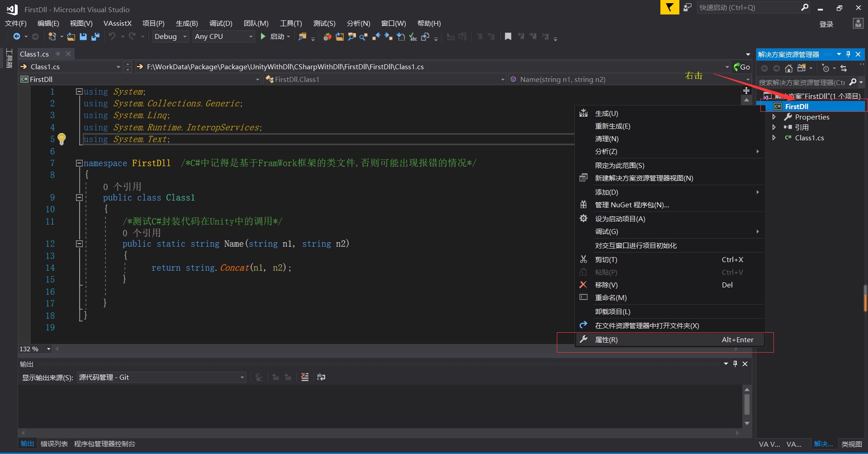Screen dimensions: 868x454
Task: Expand the Properties node in Solution Explorer
Action: click(774, 117)
